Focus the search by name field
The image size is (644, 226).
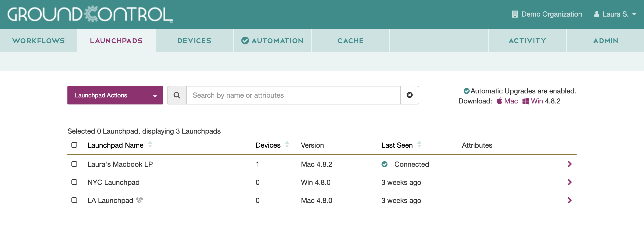click(x=293, y=95)
